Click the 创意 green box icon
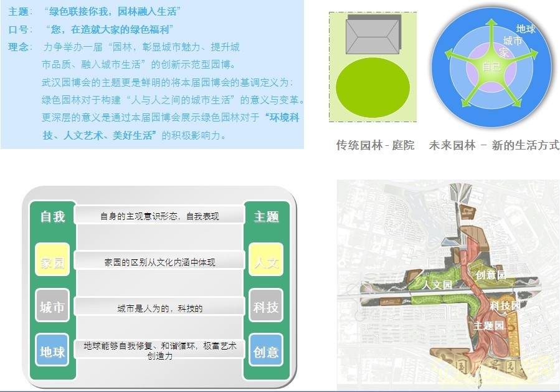The width and height of the screenshot is (560, 392). 265,351
